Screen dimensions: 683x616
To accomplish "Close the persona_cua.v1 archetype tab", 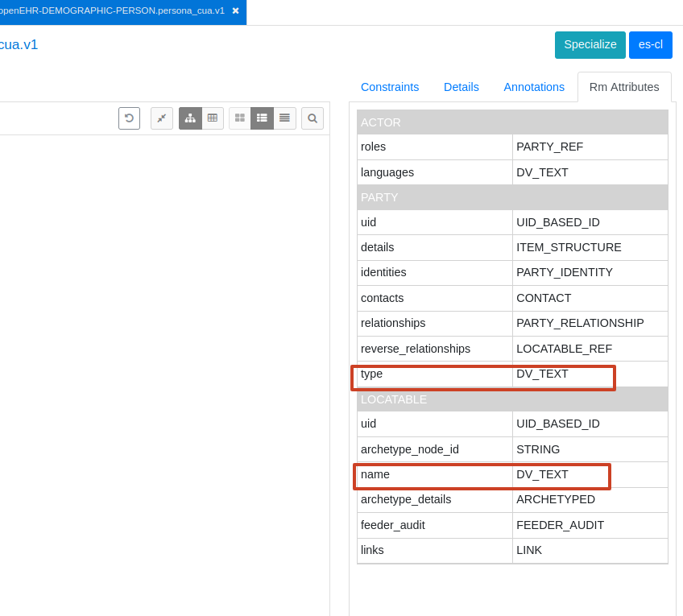I will pos(235,11).
